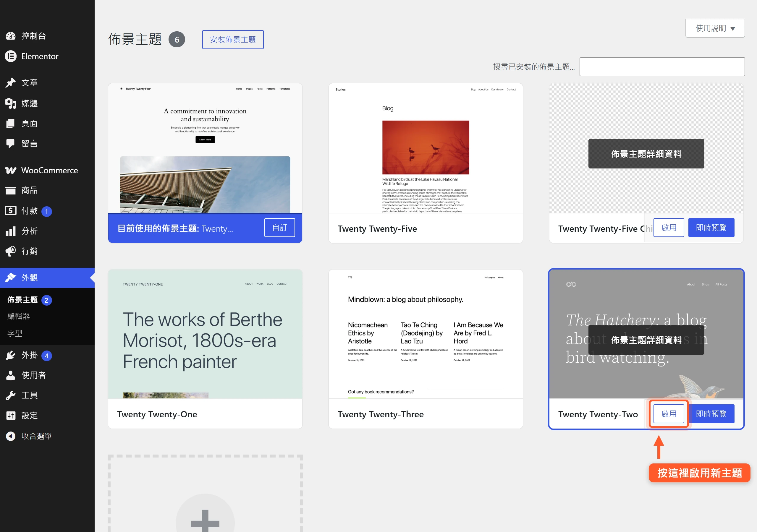Click the 留言 comment bubble icon
The image size is (757, 532).
(11, 143)
